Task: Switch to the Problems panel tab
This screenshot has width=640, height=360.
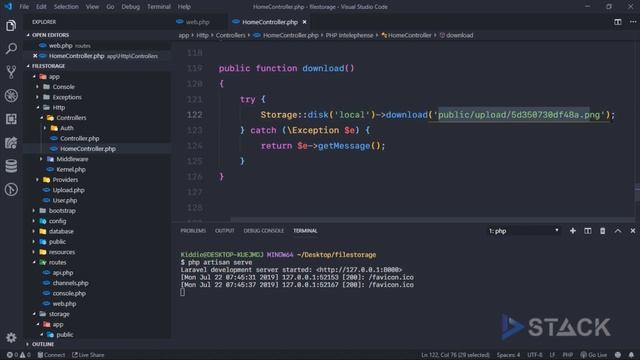Action: pos(193,231)
